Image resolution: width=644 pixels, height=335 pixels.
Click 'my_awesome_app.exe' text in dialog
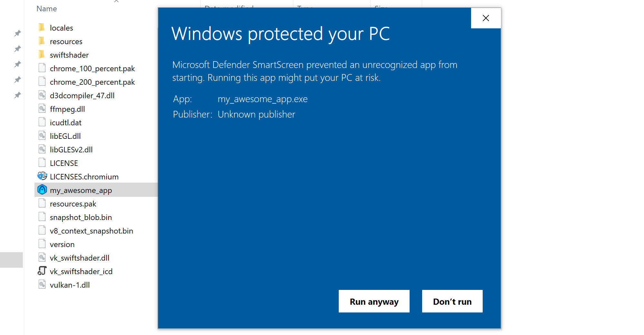click(x=263, y=99)
